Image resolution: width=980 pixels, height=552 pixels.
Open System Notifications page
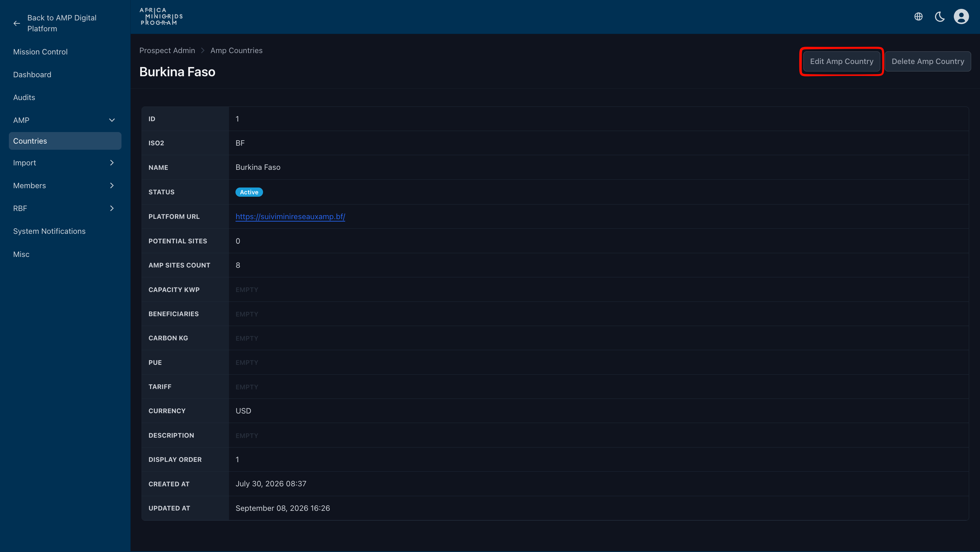pyautogui.click(x=49, y=231)
